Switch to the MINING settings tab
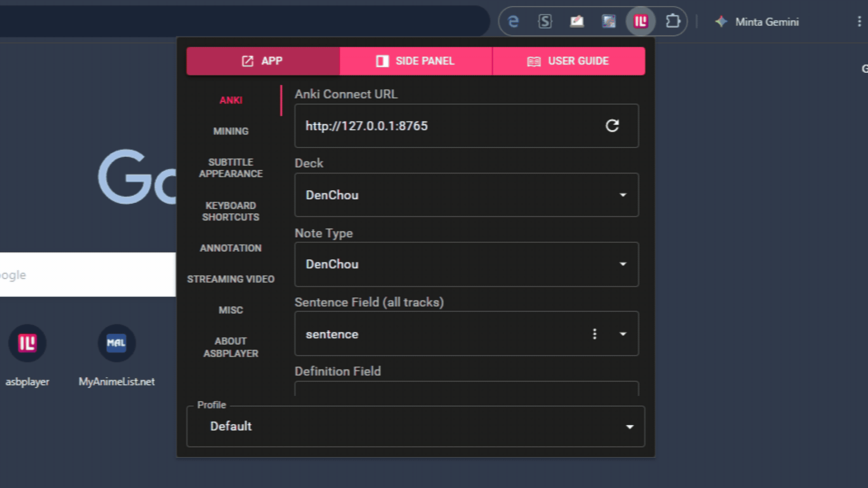 tap(231, 131)
